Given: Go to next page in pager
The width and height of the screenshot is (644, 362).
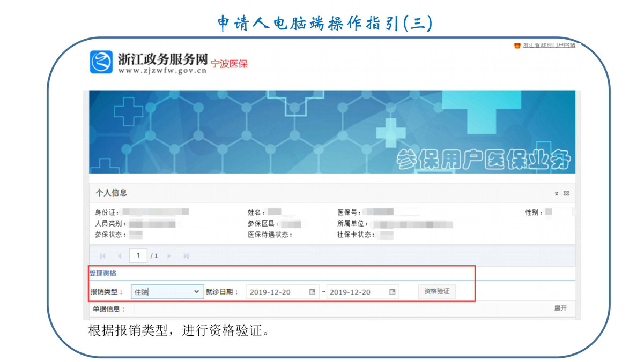Looking at the screenshot, I should click(x=169, y=256).
